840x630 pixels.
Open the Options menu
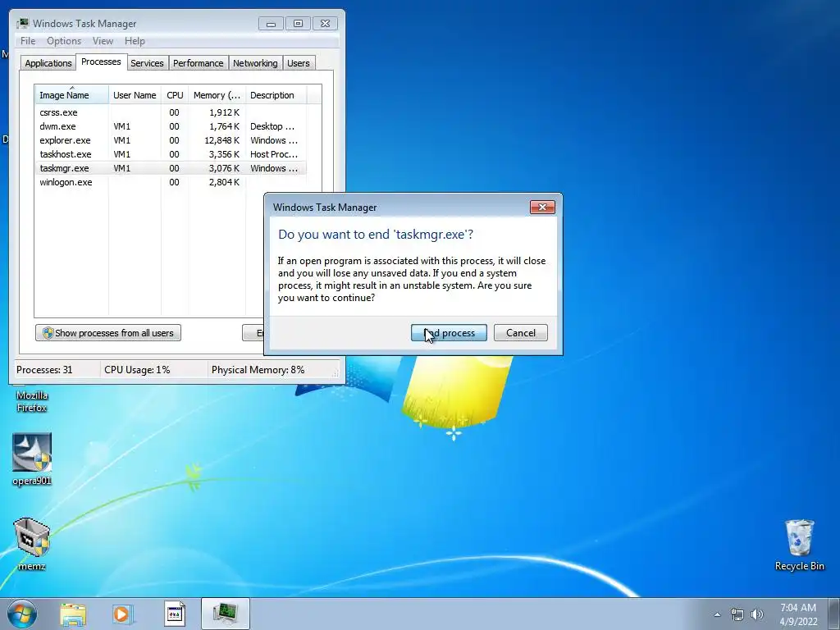click(64, 41)
